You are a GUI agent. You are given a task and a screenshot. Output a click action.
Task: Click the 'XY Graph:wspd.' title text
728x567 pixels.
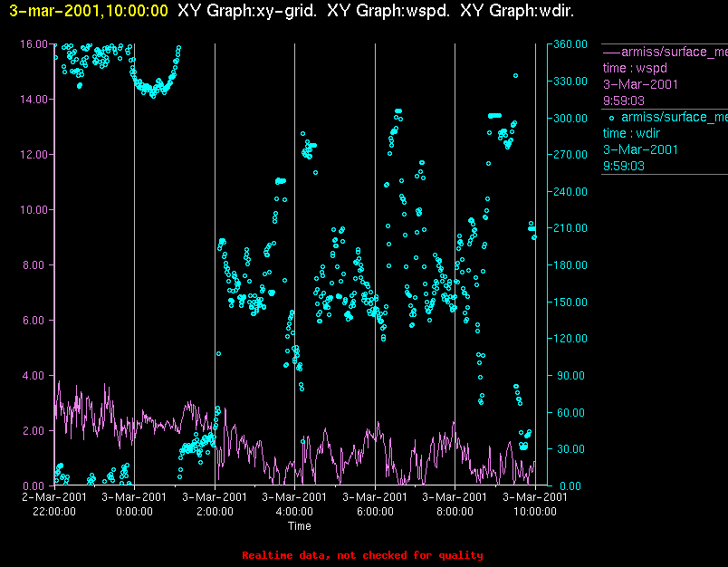[x=388, y=11]
